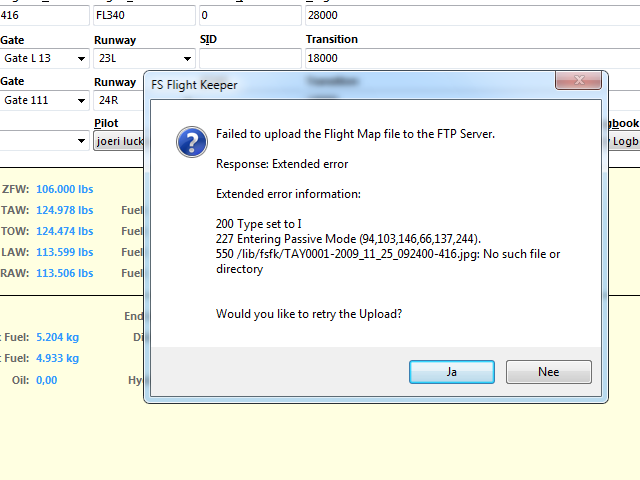Viewport: 640px width, 480px height.
Task: Close the FS Flight Keeper dialog
Action: pos(578,80)
